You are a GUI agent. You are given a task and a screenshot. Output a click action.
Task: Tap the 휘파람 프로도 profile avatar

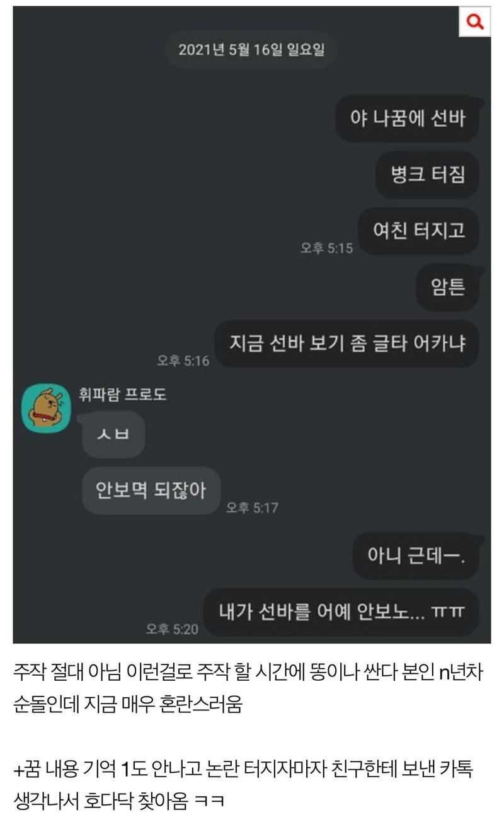pyautogui.click(x=46, y=408)
